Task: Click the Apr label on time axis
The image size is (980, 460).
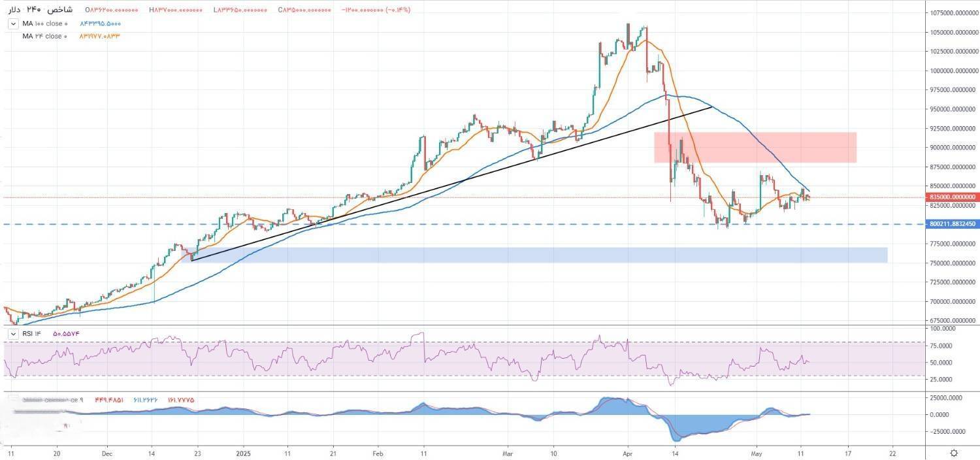Action: [x=628, y=452]
